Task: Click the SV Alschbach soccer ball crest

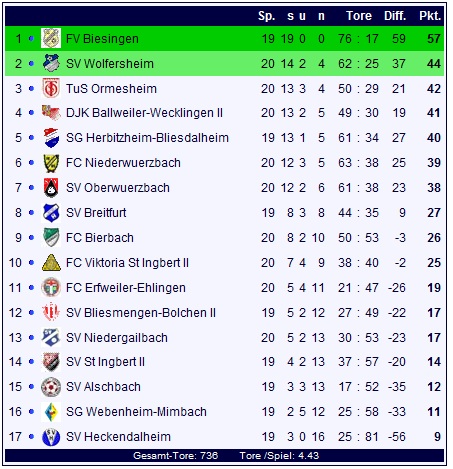Action: 51,387
